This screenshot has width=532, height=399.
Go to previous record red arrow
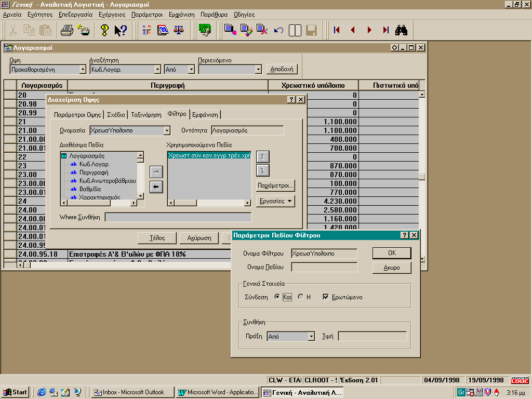[353, 30]
